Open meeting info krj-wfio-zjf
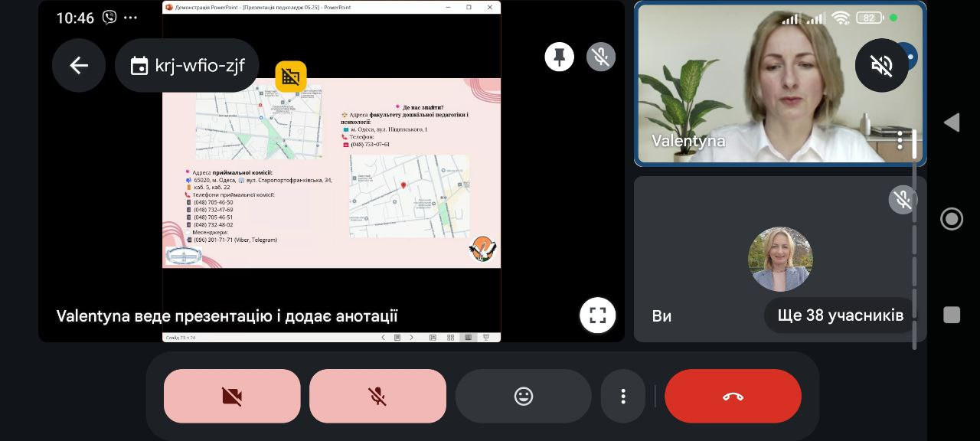The width and height of the screenshot is (980, 441). coord(187,66)
